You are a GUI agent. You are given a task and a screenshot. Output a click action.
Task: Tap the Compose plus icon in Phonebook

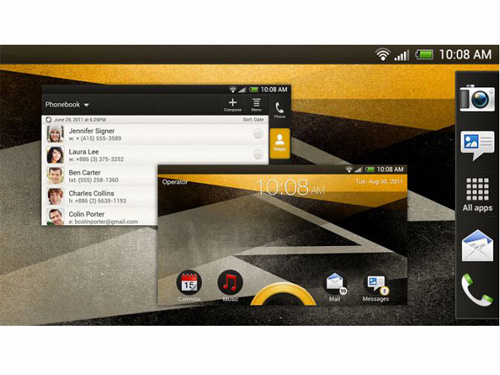point(233,105)
